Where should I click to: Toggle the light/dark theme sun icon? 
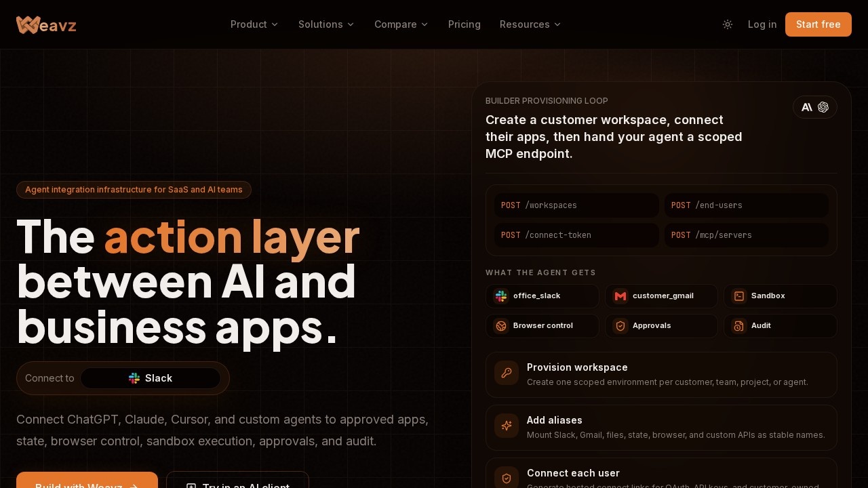point(728,24)
